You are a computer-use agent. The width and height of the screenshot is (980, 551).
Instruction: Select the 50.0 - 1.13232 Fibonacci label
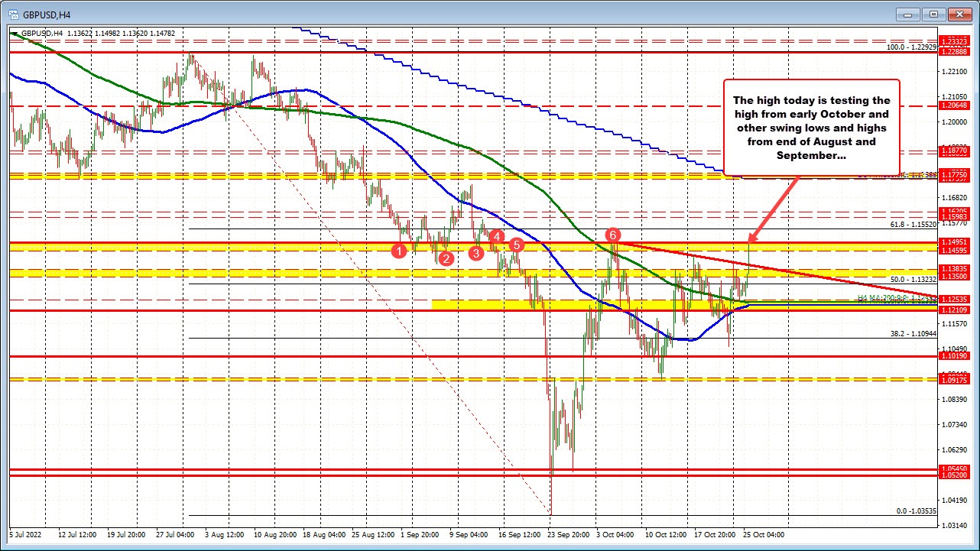click(x=914, y=279)
